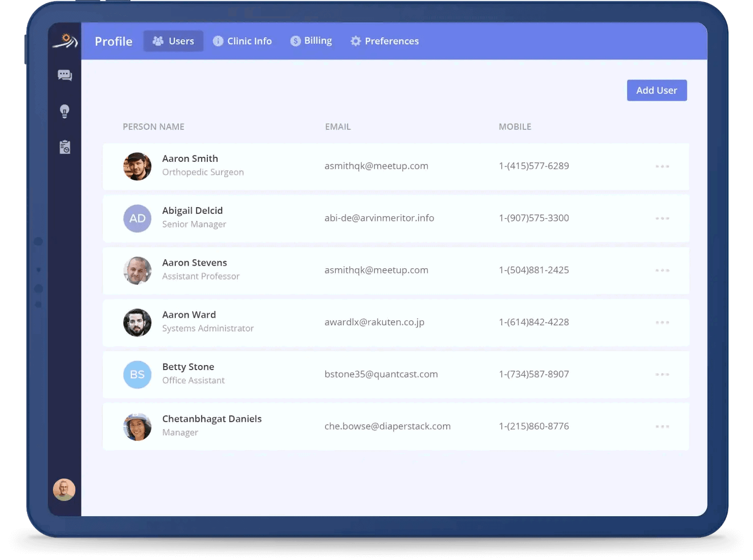Click the Orthopedic Surgeon job title
753x560 pixels.
pos(203,172)
